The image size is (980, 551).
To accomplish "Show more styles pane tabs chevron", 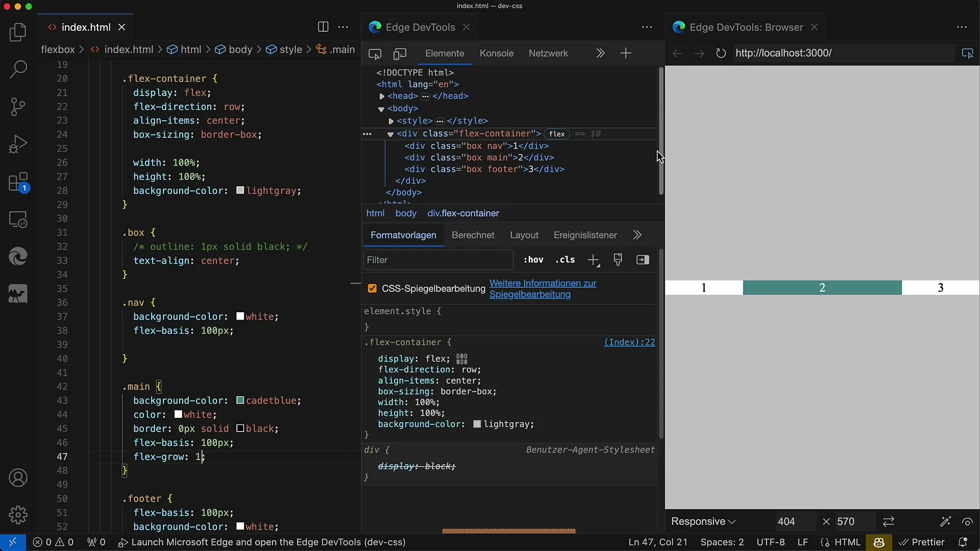I will (637, 235).
